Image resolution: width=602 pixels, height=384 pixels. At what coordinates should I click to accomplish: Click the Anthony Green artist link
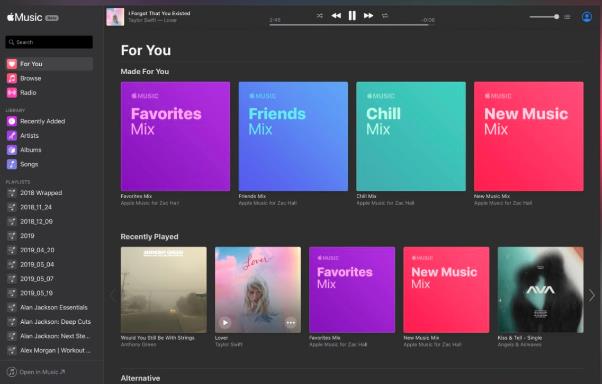[x=138, y=345]
